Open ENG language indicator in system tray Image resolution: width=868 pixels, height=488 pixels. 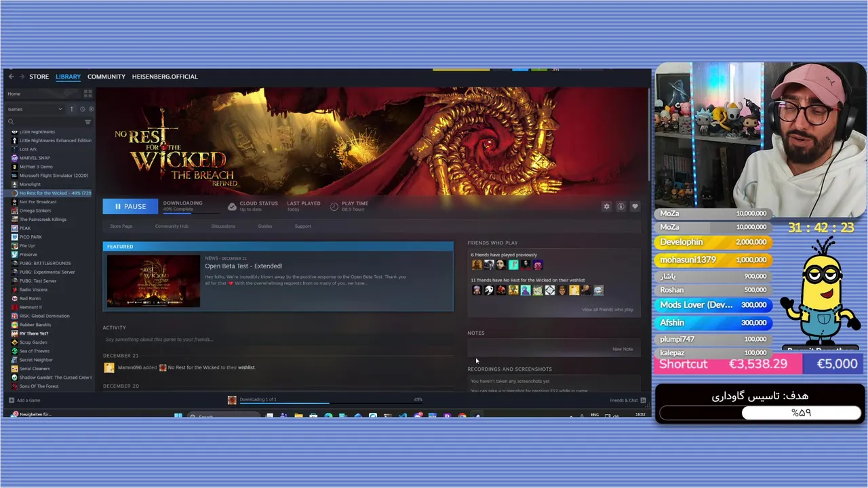click(595, 414)
